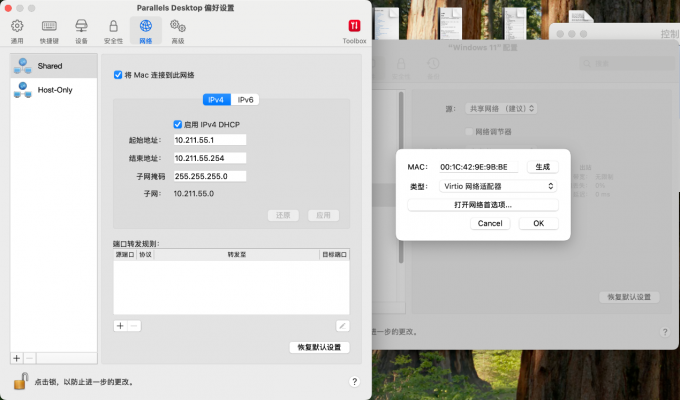Select the Host-Only network in sidebar
The image size is (680, 400).
pos(54,90)
